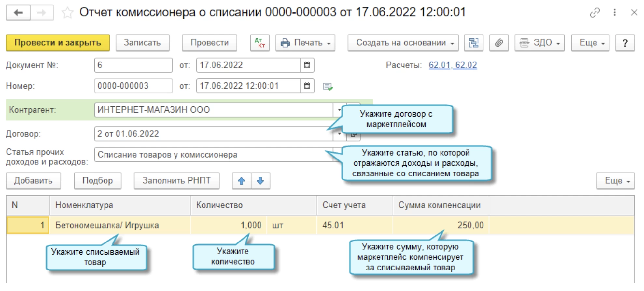Open document structure of subordination icon
Screen dimensions: 644x291
coord(473,43)
